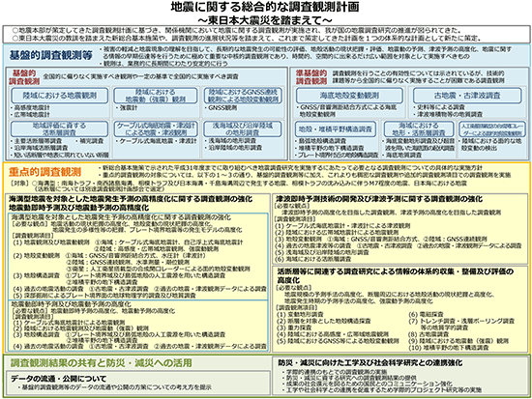532x399 pixels.
Task: Select the box 陸域におけるGNSS連続観測による地殻変動観測
Action: [x=243, y=96]
